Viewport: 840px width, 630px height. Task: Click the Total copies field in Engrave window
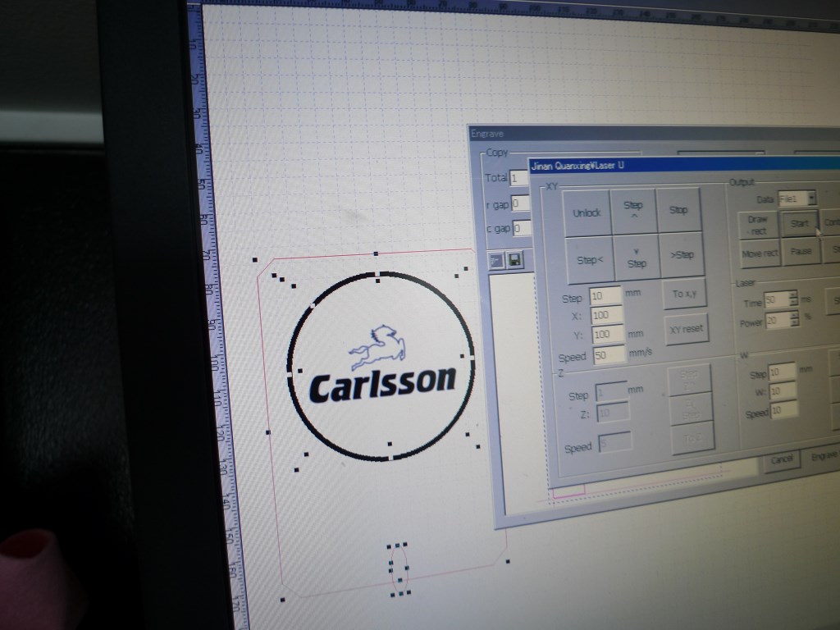pyautogui.click(x=520, y=178)
